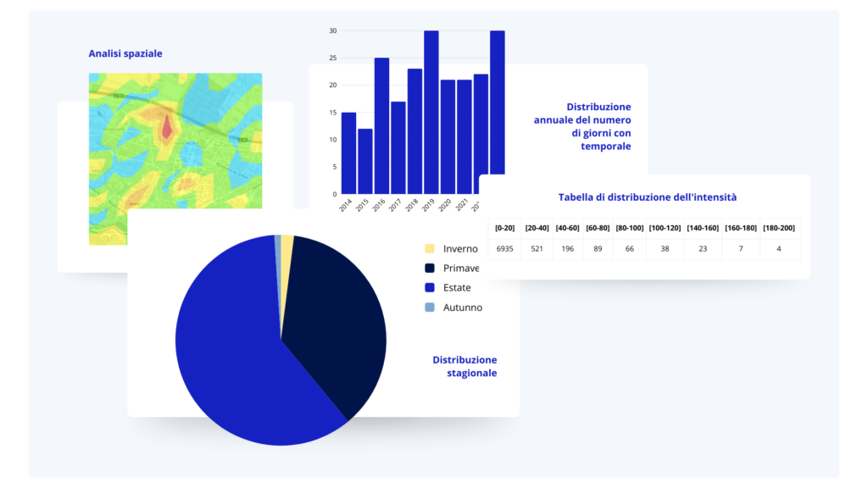Click the Estate blue legend swatch
Viewport: 868px width, 488px height.
430,288
